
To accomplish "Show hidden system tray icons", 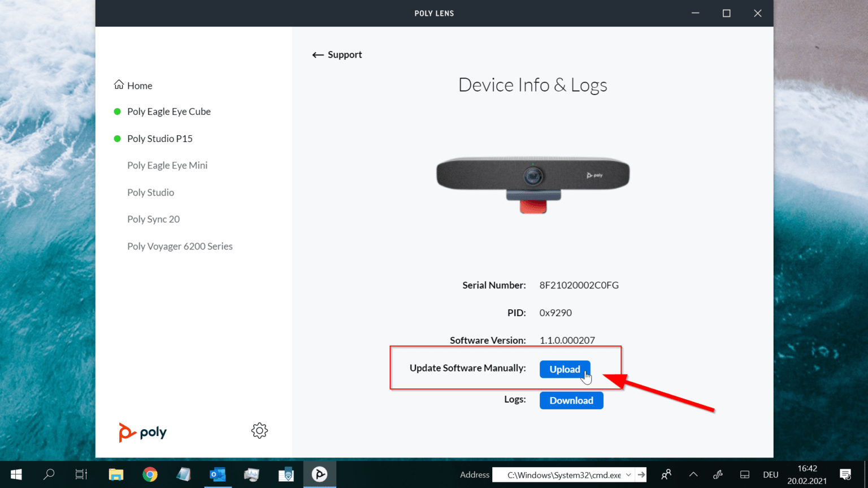I will 693,474.
